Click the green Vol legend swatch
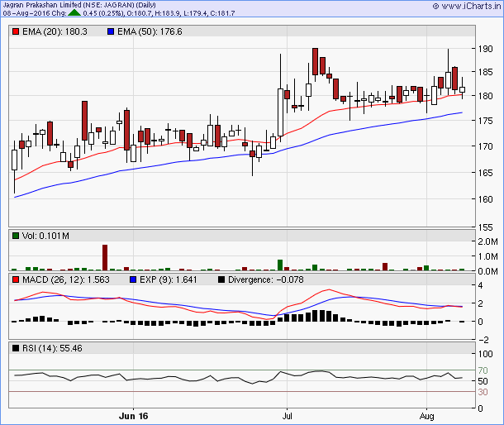The width and height of the screenshot is (504, 425). tap(16, 236)
